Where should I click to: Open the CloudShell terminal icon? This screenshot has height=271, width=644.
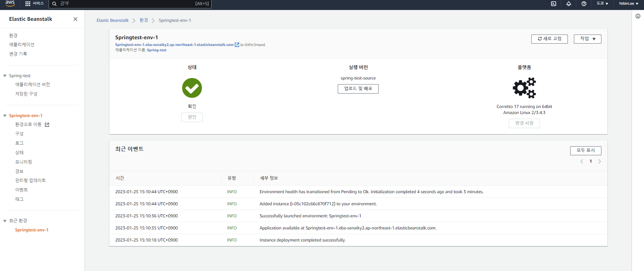553,4
